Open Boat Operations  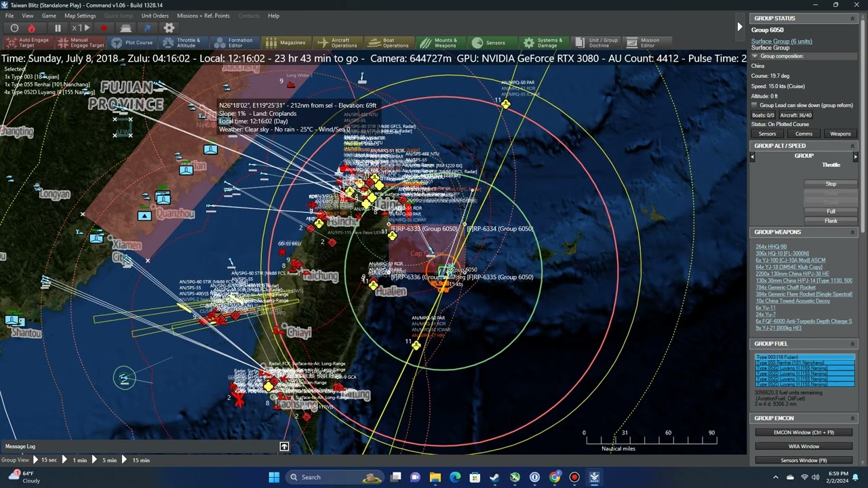[389, 43]
